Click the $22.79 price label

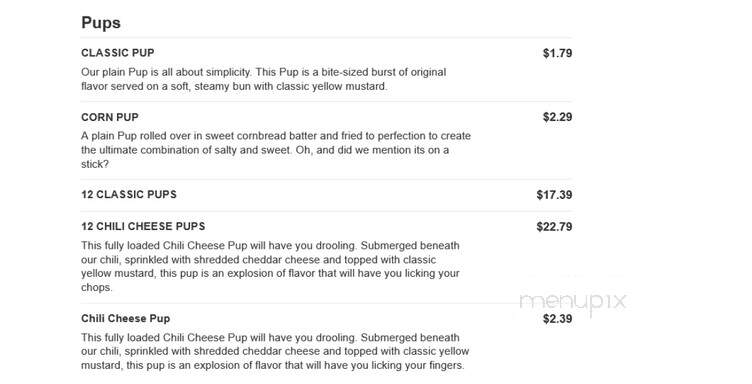pyautogui.click(x=554, y=226)
